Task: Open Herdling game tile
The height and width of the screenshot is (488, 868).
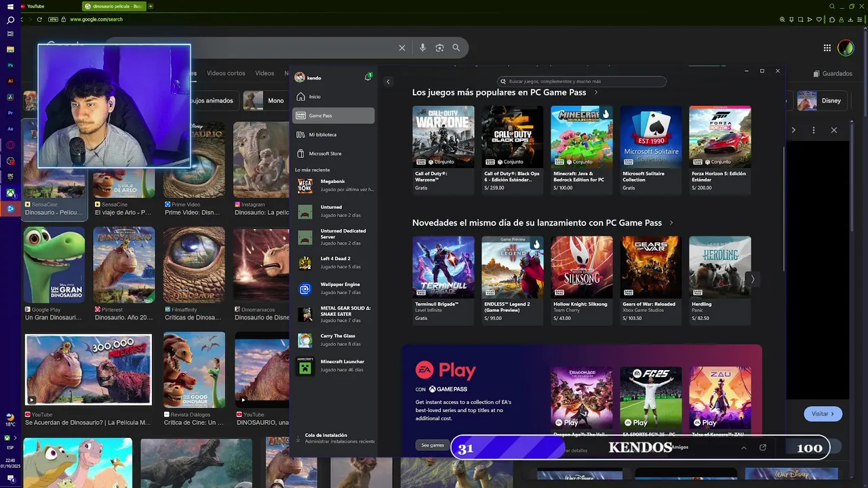Action: coord(720,280)
